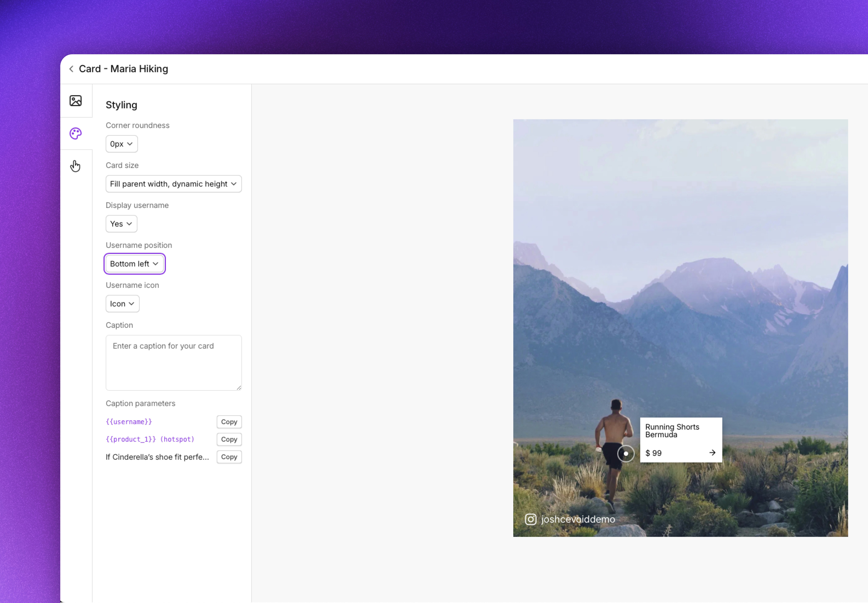Click the joshcevoiddemo username on the preview
Image resolution: width=868 pixels, height=603 pixels.
click(578, 519)
